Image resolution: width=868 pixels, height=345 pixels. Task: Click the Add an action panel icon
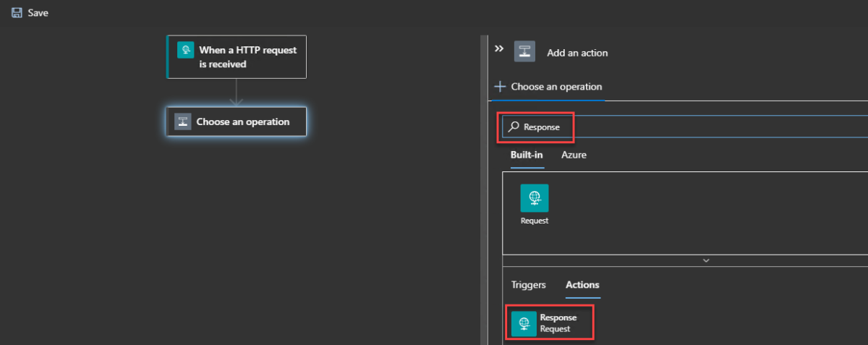(x=524, y=52)
